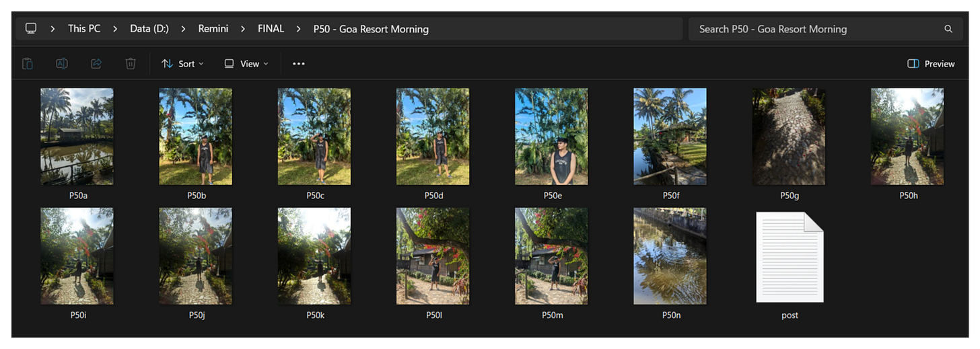
Task: Open the View dropdown
Action: pyautogui.click(x=246, y=64)
